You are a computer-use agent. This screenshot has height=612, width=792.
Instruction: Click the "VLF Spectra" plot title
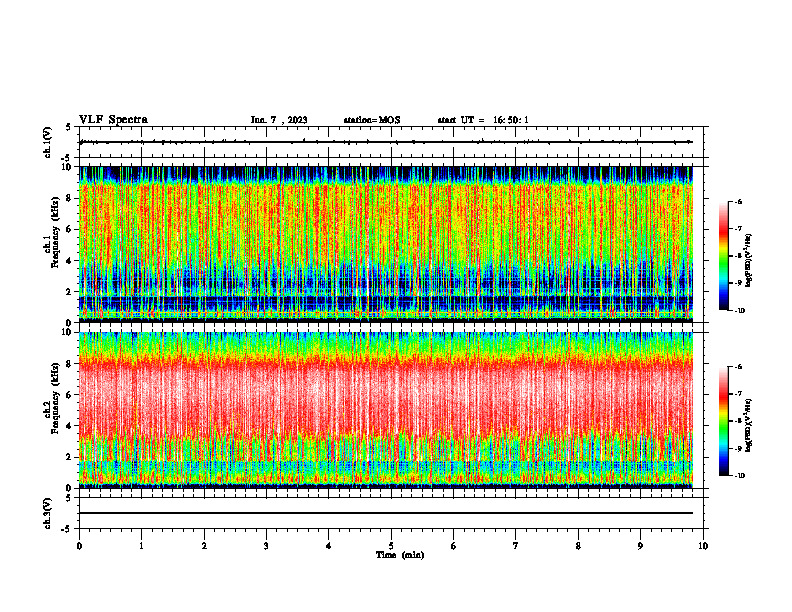click(113, 120)
